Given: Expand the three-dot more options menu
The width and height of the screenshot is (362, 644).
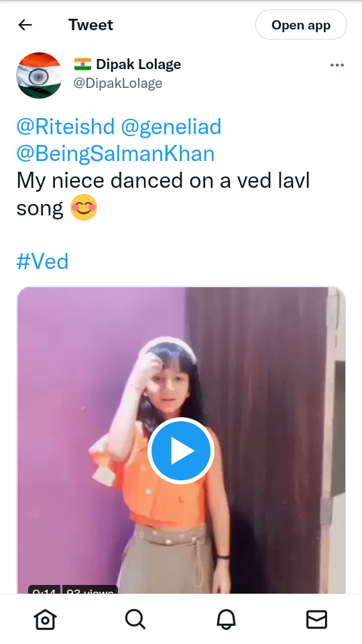Looking at the screenshot, I should point(337,65).
